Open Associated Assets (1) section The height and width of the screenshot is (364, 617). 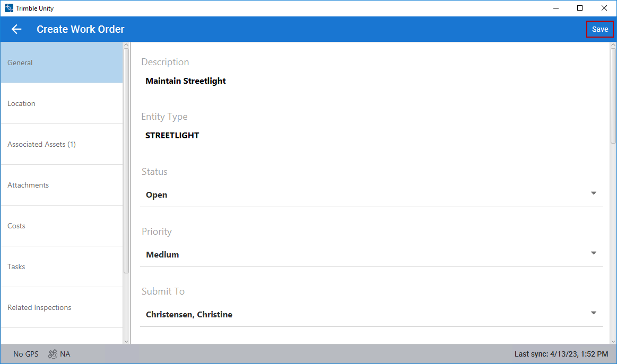click(62, 144)
